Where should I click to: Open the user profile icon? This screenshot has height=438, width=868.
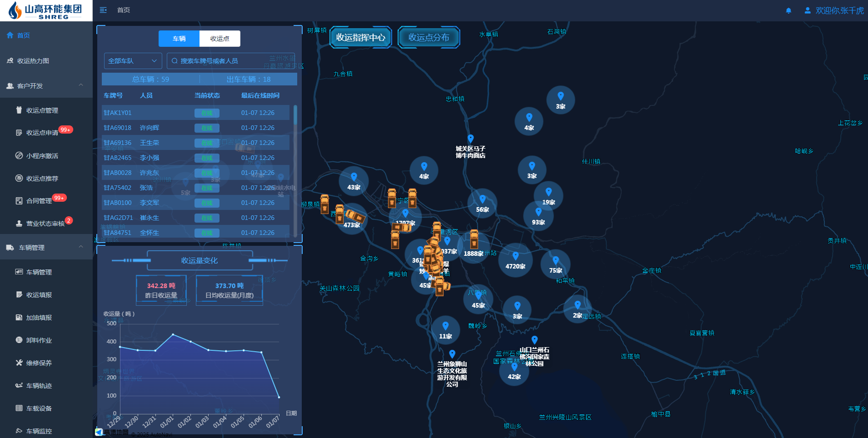point(808,10)
